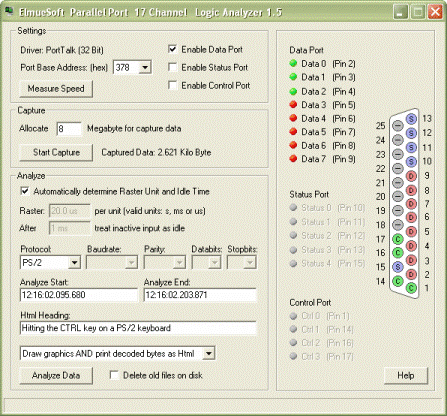Click the Analyze Data button
This screenshot has width=447, height=416.
pos(56,376)
